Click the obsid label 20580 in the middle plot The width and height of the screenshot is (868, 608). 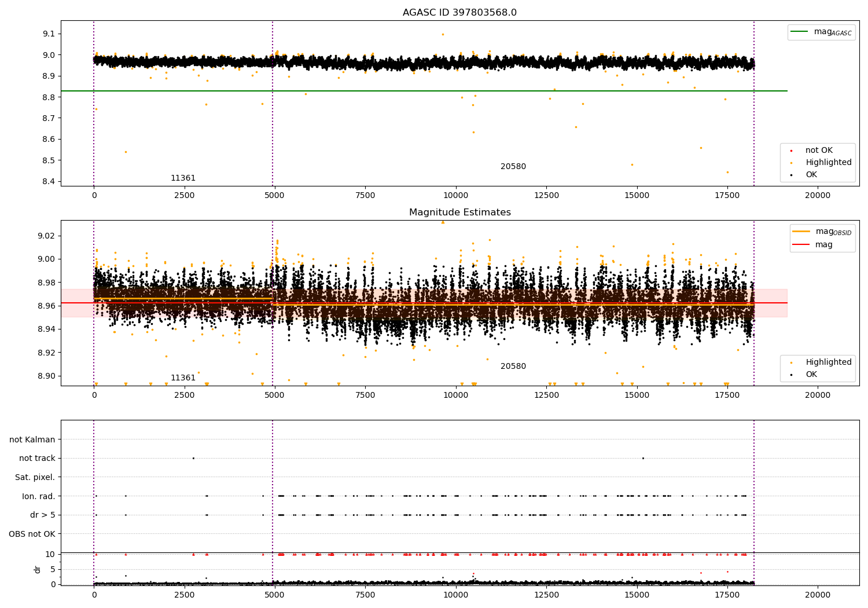(x=513, y=367)
